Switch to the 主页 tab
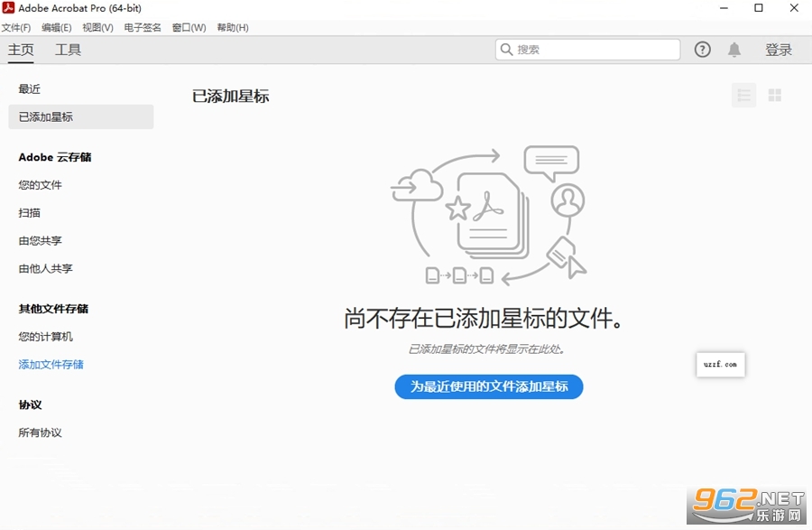Viewport: 812px width, 530px height. 21,50
